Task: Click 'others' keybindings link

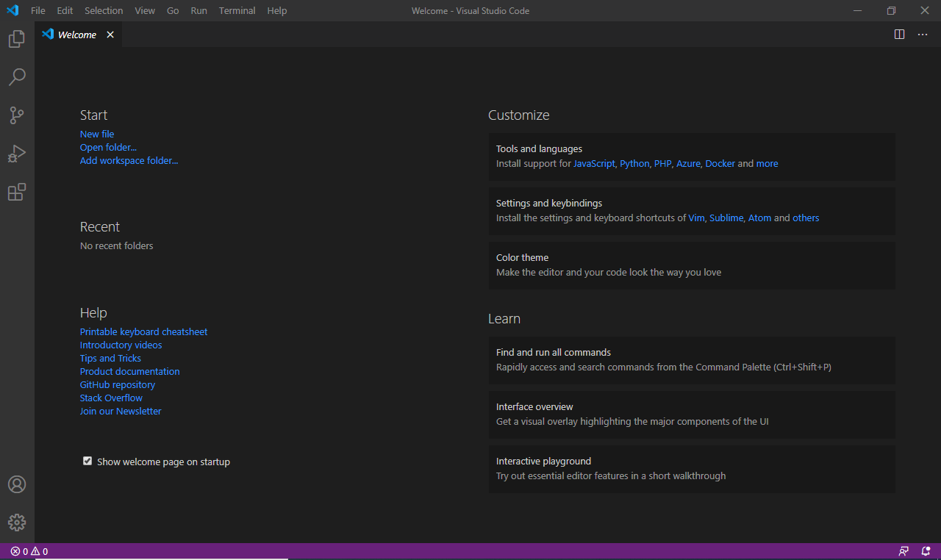Action: point(806,218)
